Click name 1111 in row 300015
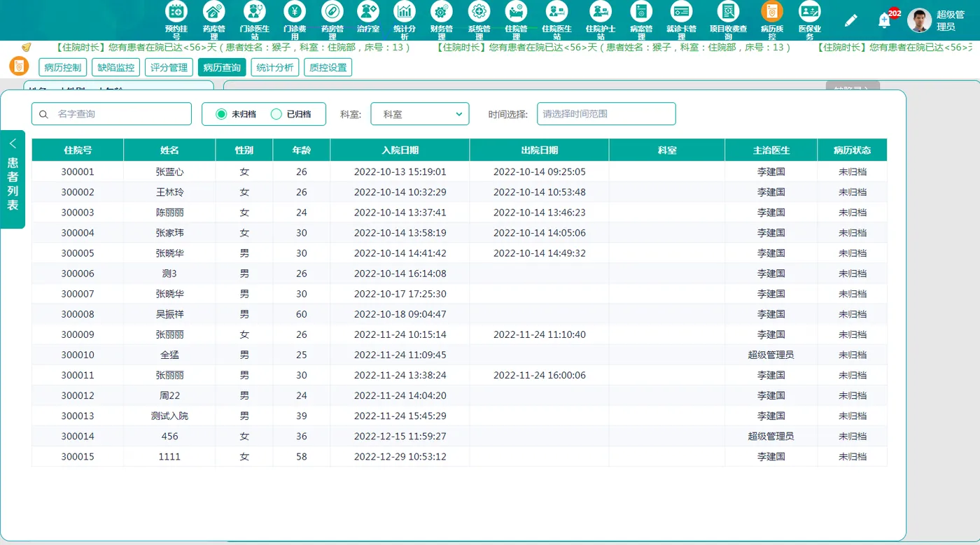This screenshot has height=545, width=980. (169, 456)
